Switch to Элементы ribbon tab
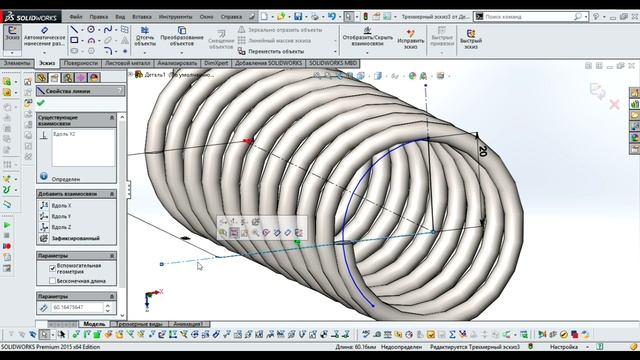Image resolution: width=640 pixels, height=360 pixels. coord(17,63)
